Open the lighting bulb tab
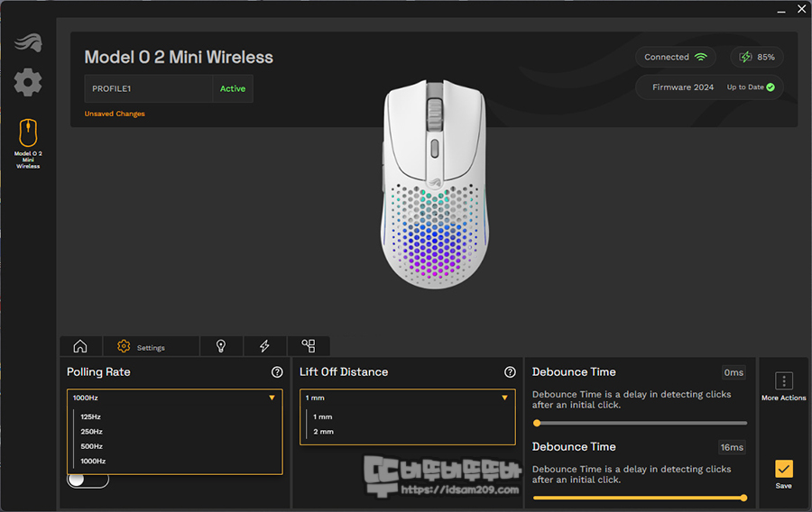812x512 pixels. tap(221, 346)
